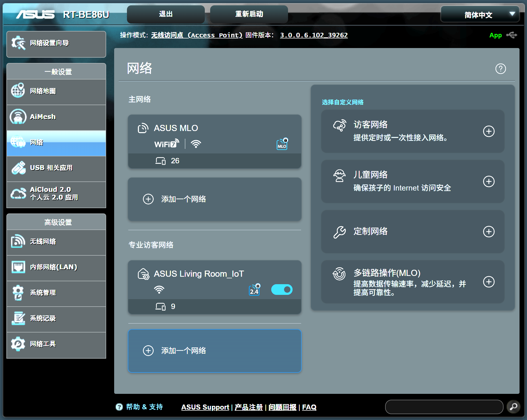527x420 pixels.
Task: Select the 定制网络 custom network option
Action: pyautogui.click(x=413, y=232)
